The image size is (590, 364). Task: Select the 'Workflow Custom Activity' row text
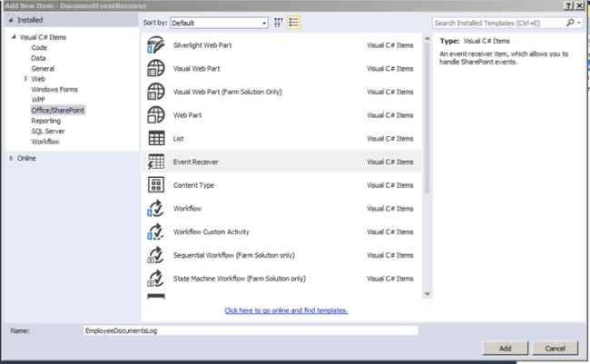(211, 231)
